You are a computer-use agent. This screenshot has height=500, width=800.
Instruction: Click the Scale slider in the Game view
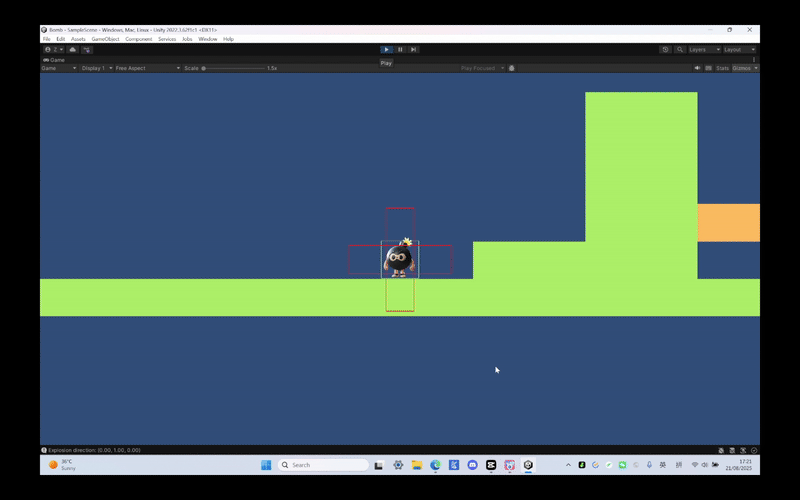(x=233, y=68)
